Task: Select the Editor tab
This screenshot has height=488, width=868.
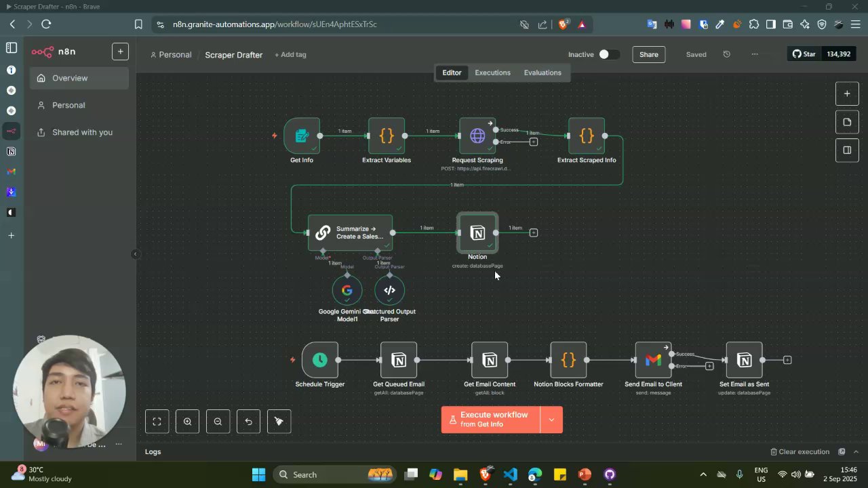Action: tap(452, 73)
